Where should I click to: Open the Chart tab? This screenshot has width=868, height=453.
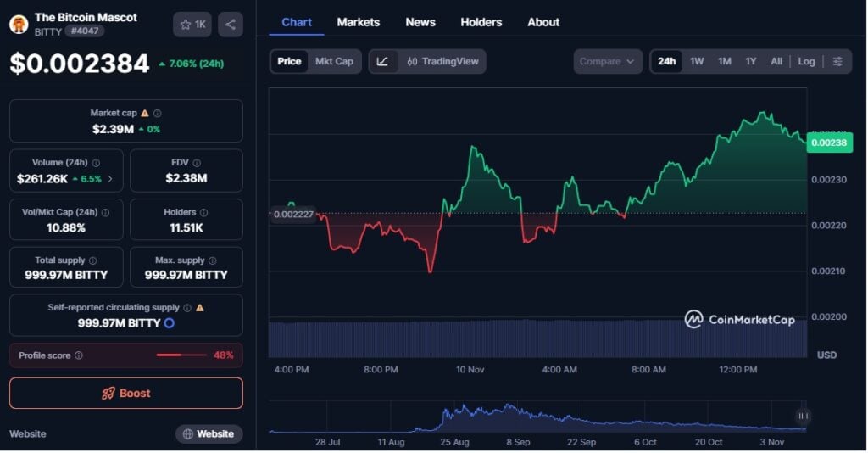click(297, 22)
